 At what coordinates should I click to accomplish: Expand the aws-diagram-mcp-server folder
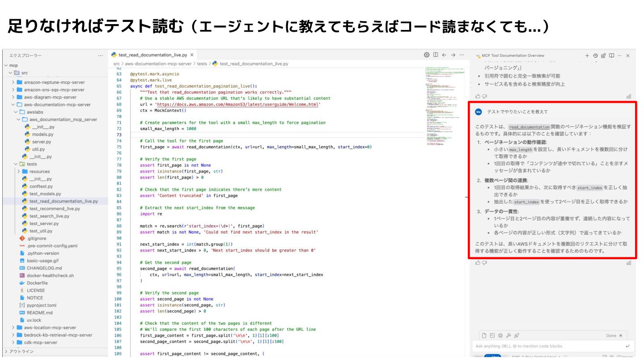13,97
